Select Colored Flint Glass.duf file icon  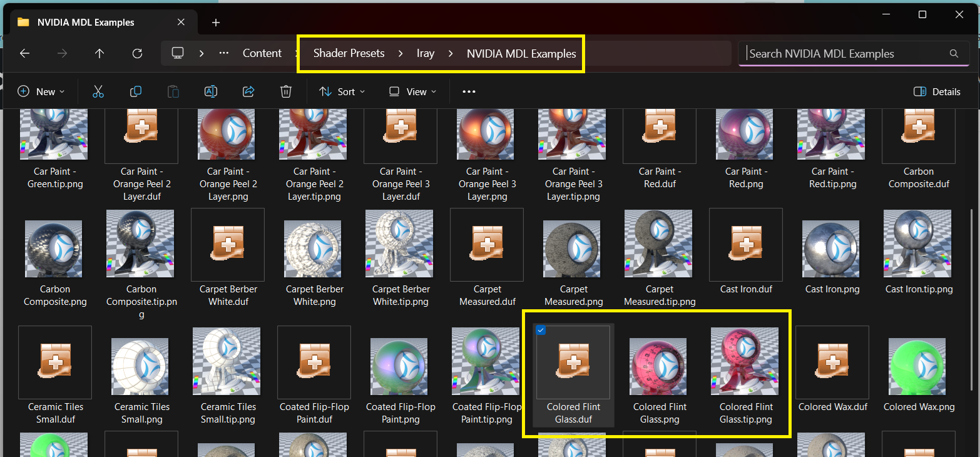point(573,362)
